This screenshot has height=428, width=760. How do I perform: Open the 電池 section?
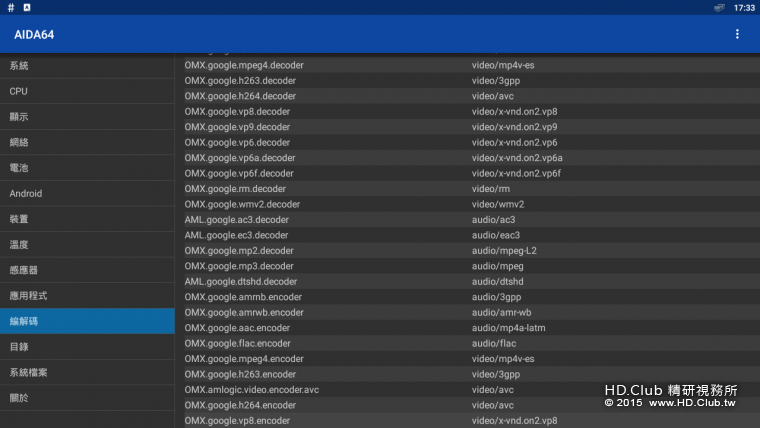pyautogui.click(x=87, y=168)
